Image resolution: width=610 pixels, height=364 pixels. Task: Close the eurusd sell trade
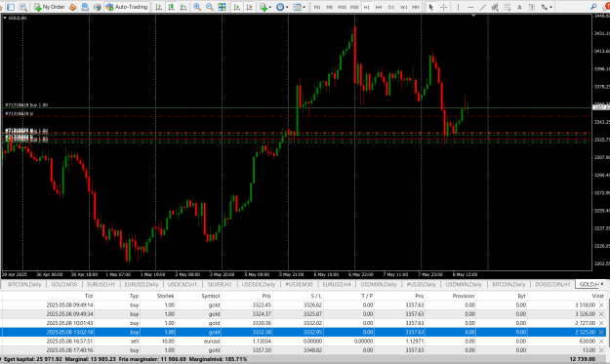(601, 341)
